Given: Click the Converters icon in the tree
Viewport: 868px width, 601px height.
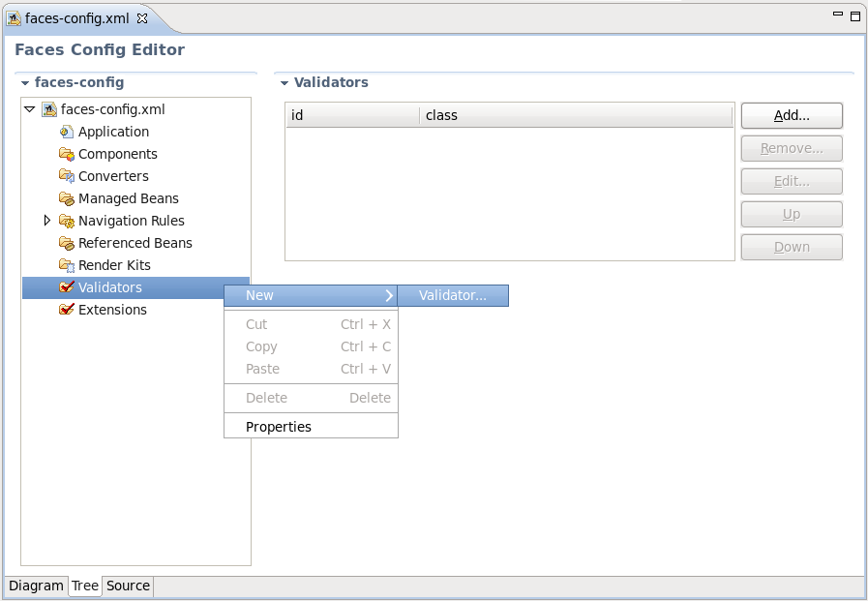Looking at the screenshot, I should click(66, 176).
